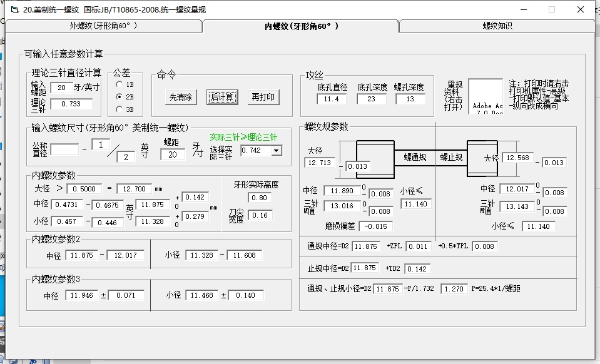The height and width of the screenshot is (364, 600).
Task: Hit the 再打印 button
Action: [263, 97]
